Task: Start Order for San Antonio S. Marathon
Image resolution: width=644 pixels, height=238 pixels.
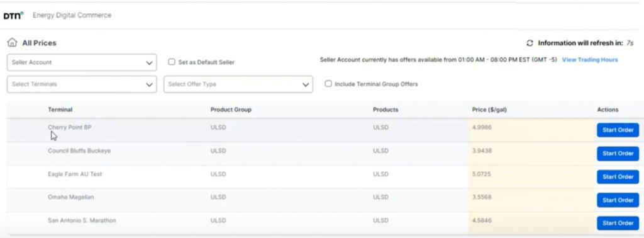Action: [618, 223]
